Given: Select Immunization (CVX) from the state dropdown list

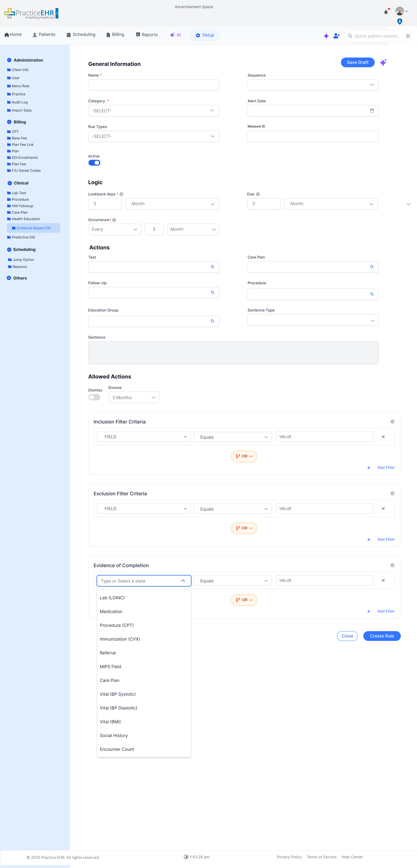Looking at the screenshot, I should click(x=120, y=639).
